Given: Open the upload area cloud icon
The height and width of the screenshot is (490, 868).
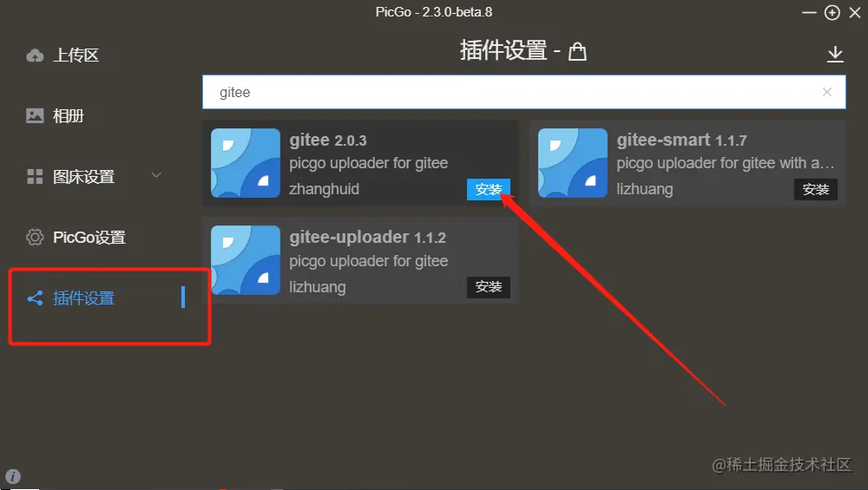Looking at the screenshot, I should coord(35,56).
